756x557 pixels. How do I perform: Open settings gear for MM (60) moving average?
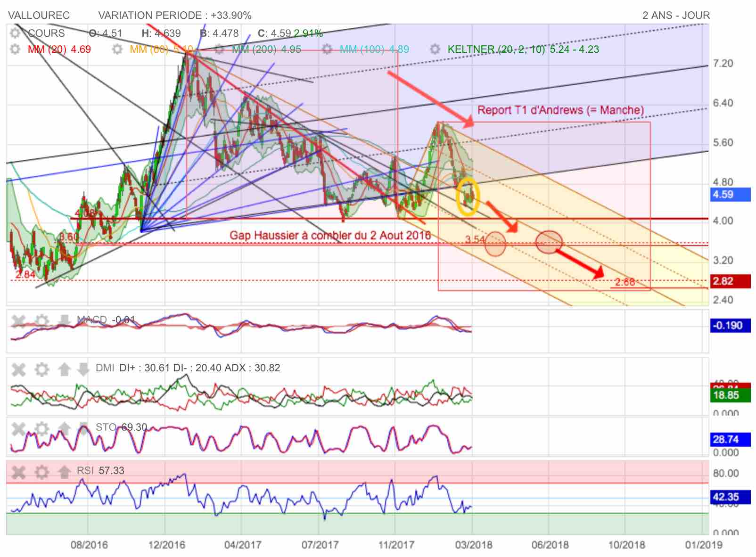pos(117,49)
